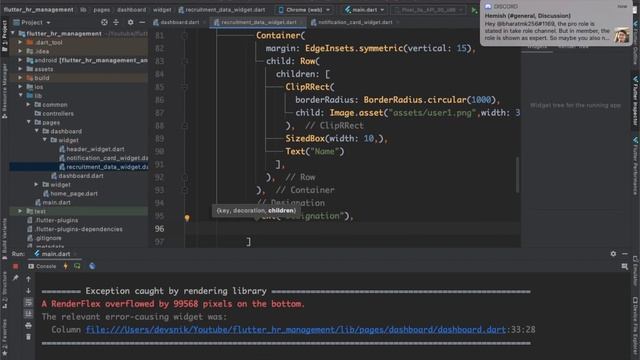This screenshot has width=640, height=360.
Task: Click fold marker on line 85
Action: click(x=184, y=87)
